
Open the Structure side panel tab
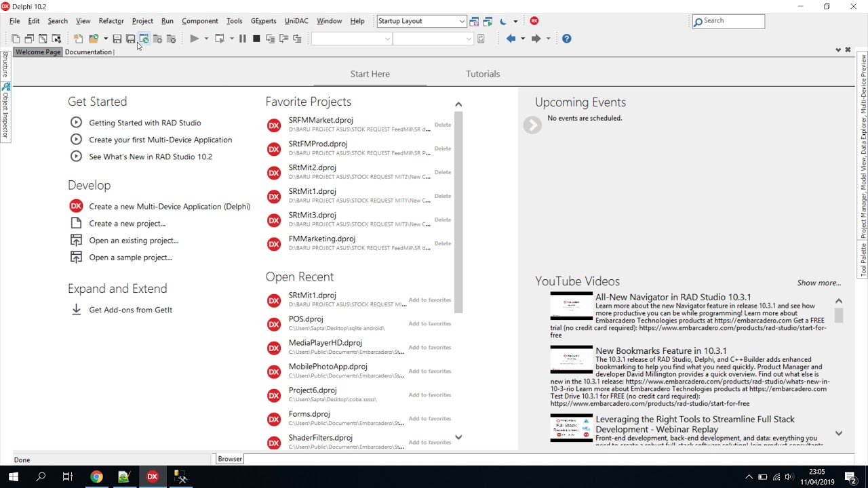point(5,64)
